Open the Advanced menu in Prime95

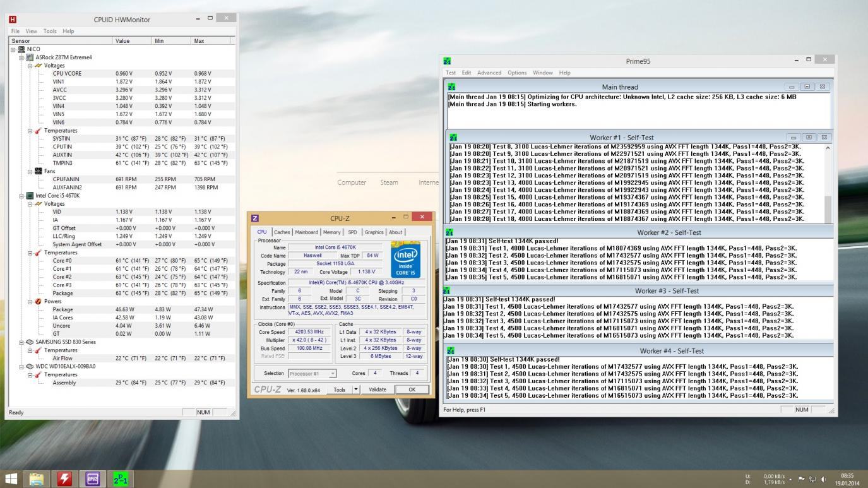(489, 73)
